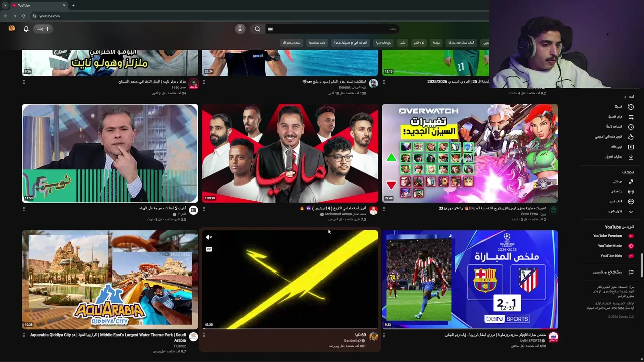644x362 pixels.
Task: Open Live under Explore
Action: [622, 192]
